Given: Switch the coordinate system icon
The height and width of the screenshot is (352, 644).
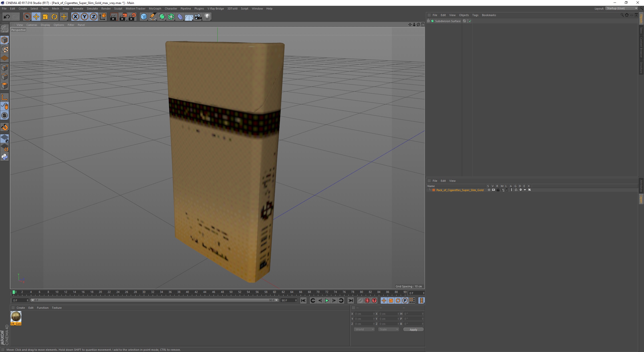Looking at the screenshot, I should pos(103,17).
